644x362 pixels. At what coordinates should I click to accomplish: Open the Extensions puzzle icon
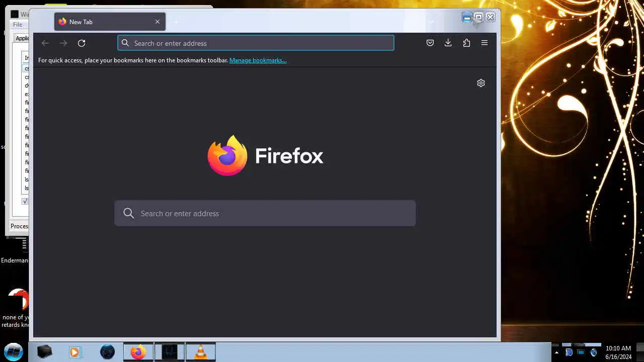pyautogui.click(x=466, y=43)
